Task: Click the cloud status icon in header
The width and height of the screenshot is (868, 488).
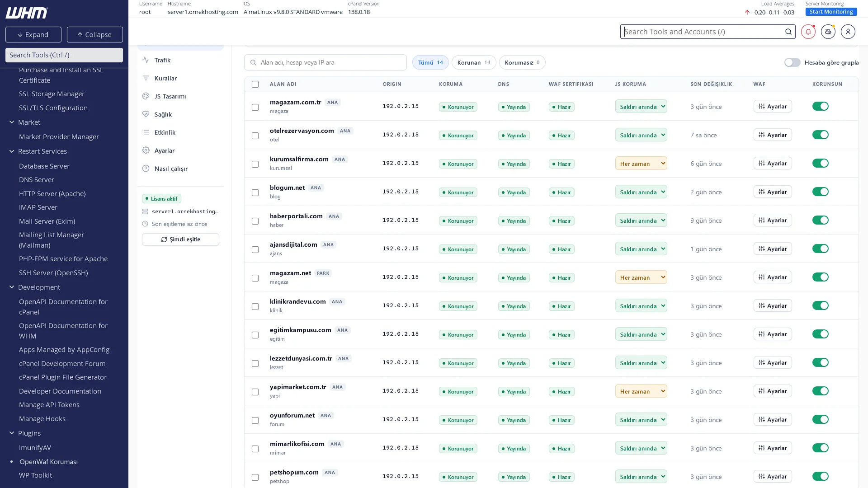Action: click(828, 32)
